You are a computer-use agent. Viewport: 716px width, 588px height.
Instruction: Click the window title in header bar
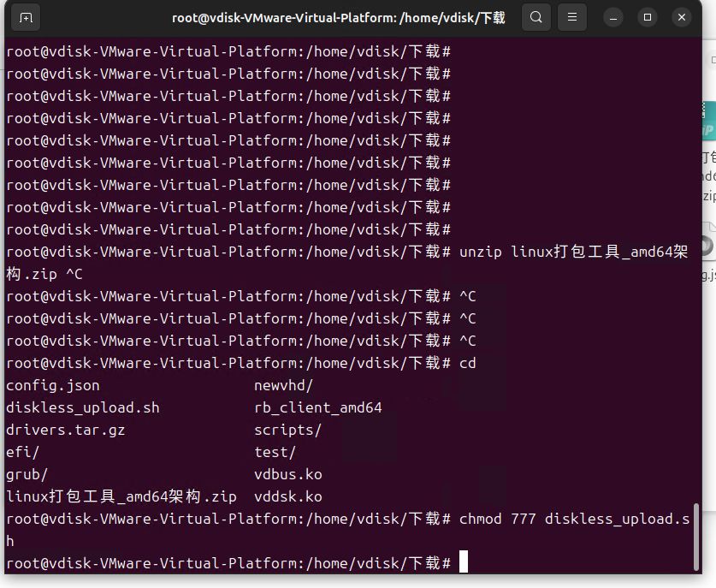338,17
